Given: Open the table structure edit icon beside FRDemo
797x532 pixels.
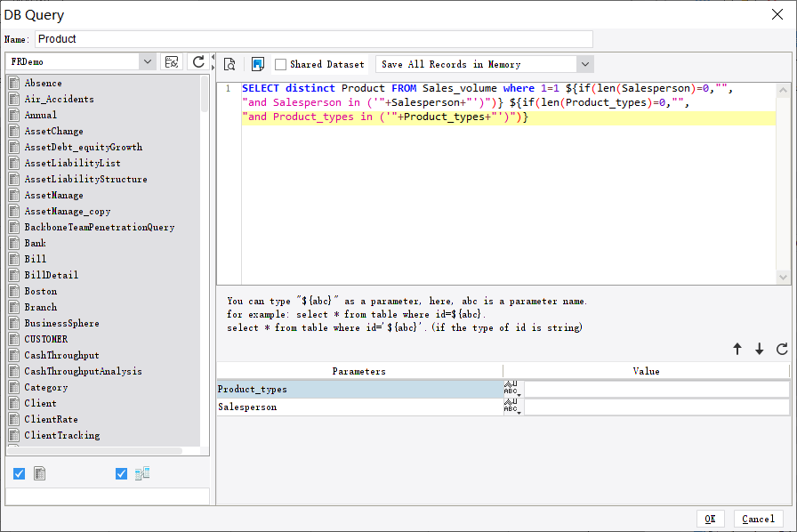Looking at the screenshot, I should point(172,62).
